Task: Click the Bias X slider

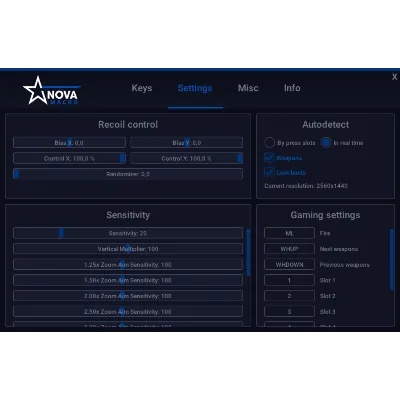Action: tap(69, 143)
